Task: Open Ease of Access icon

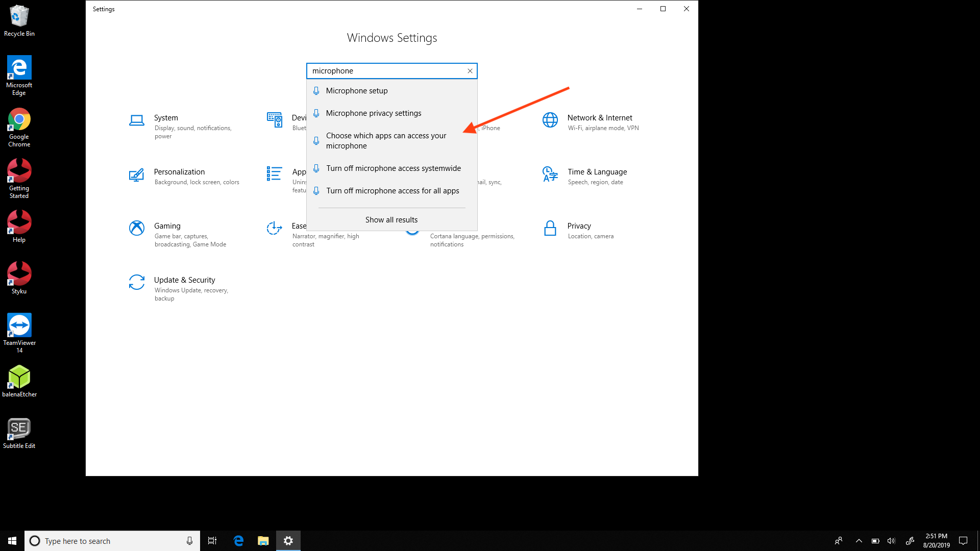Action: point(274,228)
